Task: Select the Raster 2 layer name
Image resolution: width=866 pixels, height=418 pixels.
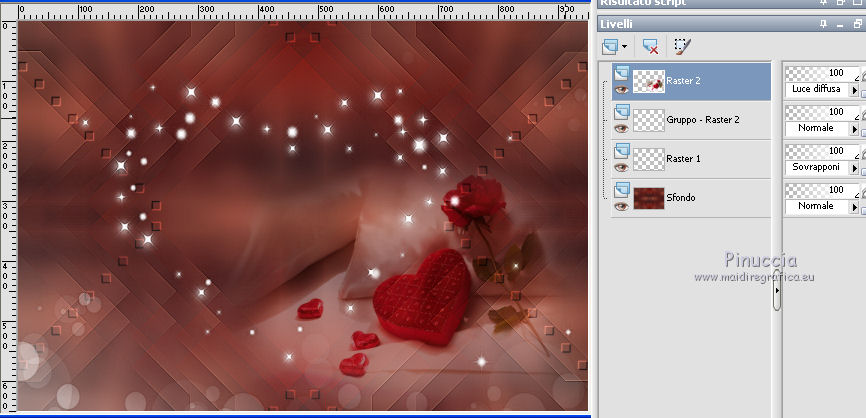Action: pos(683,81)
